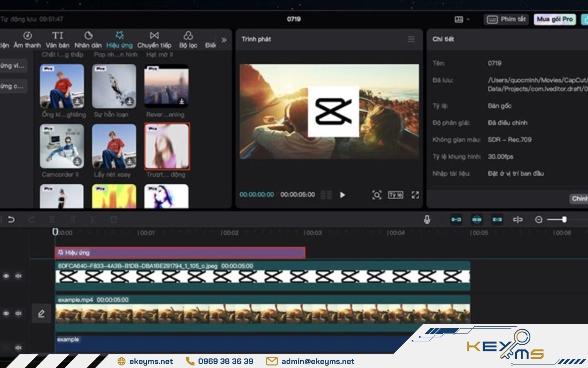
Task: Click the Mua gói Pro button
Action: [555, 19]
